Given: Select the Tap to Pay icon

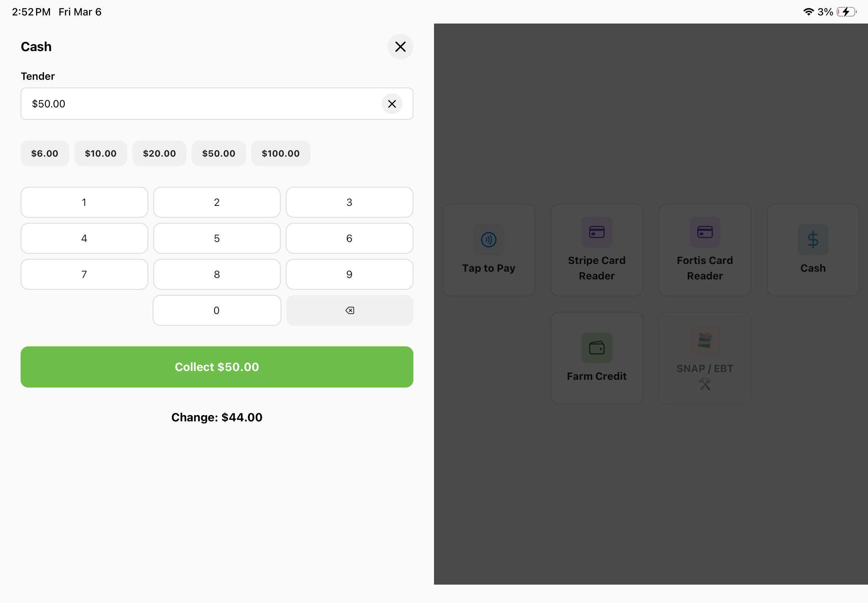Looking at the screenshot, I should [x=488, y=239].
